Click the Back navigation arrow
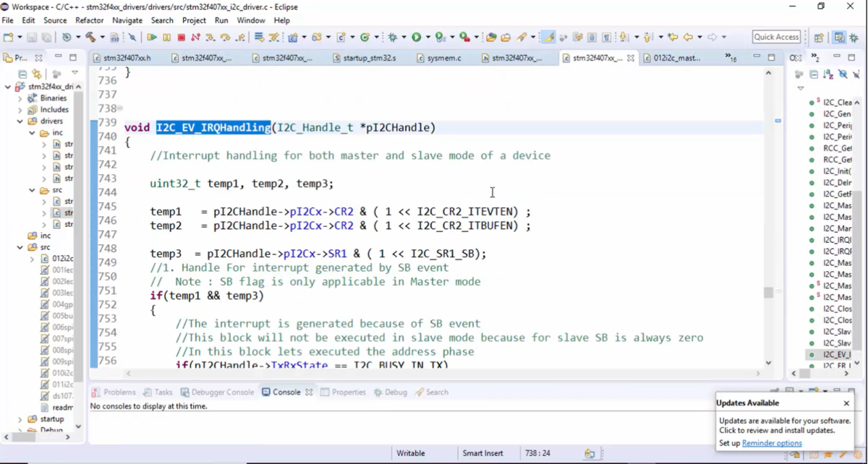The width and height of the screenshot is (868, 464). click(688, 37)
